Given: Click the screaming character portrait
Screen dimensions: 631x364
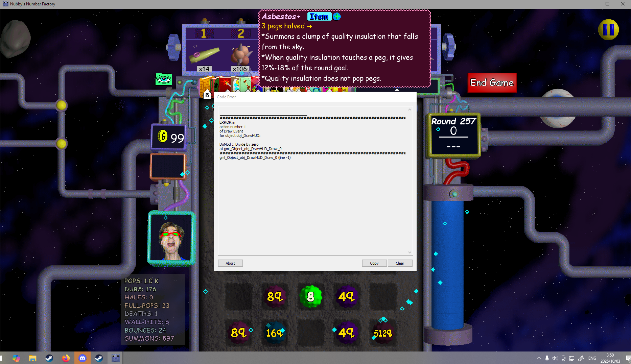Looking at the screenshot, I should click(171, 238).
